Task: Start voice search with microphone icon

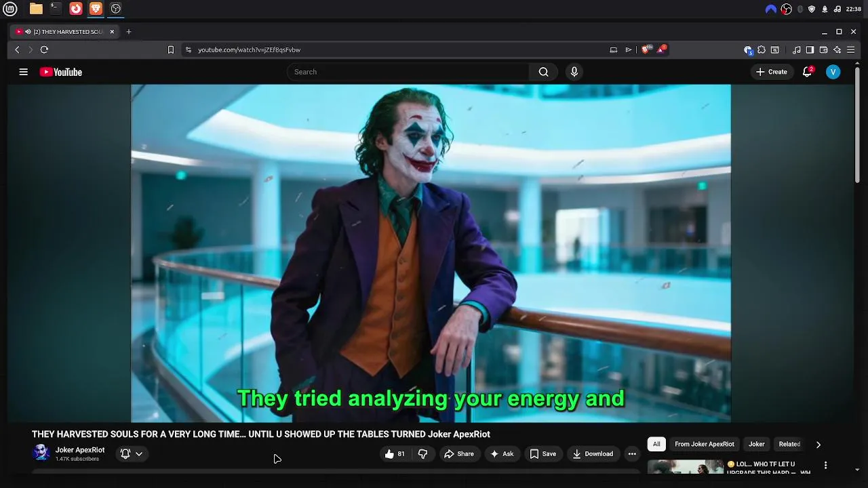Action: (574, 72)
